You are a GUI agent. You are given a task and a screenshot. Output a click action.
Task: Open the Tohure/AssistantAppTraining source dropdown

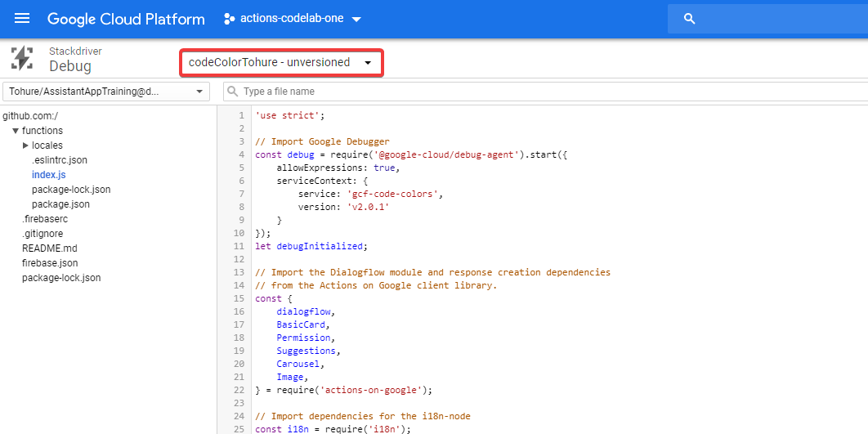coord(106,92)
